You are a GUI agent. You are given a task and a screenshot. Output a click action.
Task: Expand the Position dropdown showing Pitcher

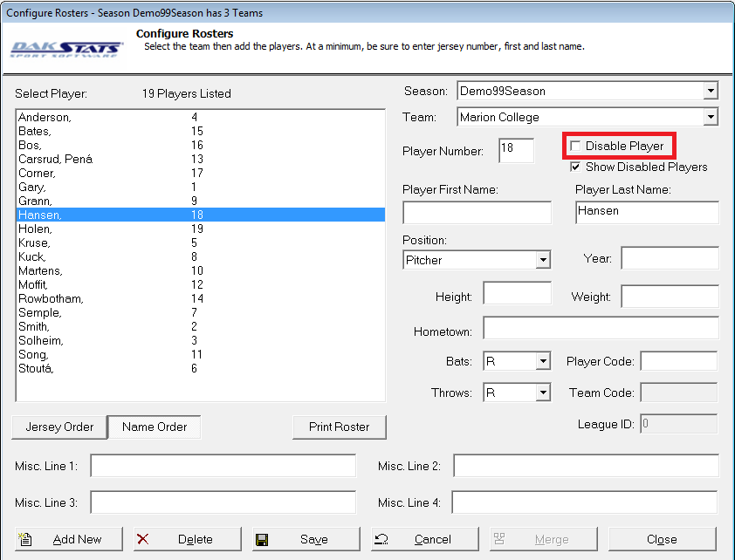click(544, 259)
